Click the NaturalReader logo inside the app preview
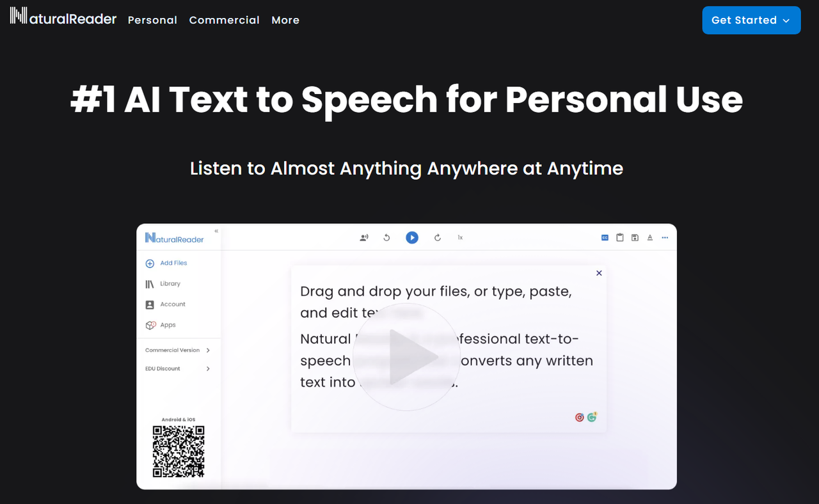This screenshot has height=504, width=819. coord(175,238)
